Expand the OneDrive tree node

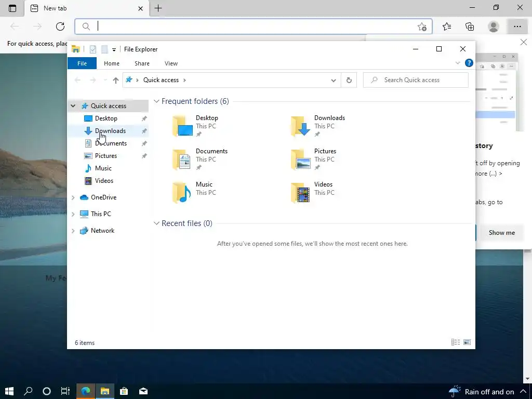coord(73,197)
